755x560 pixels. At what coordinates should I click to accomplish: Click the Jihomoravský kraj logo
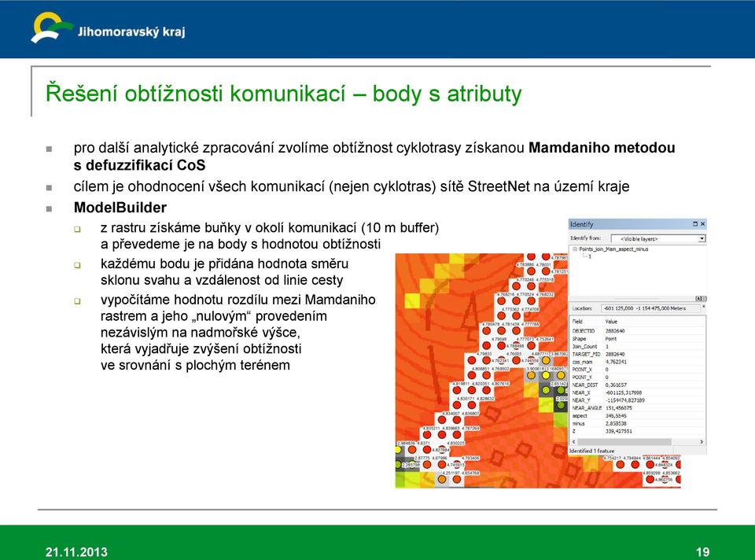tap(108, 28)
